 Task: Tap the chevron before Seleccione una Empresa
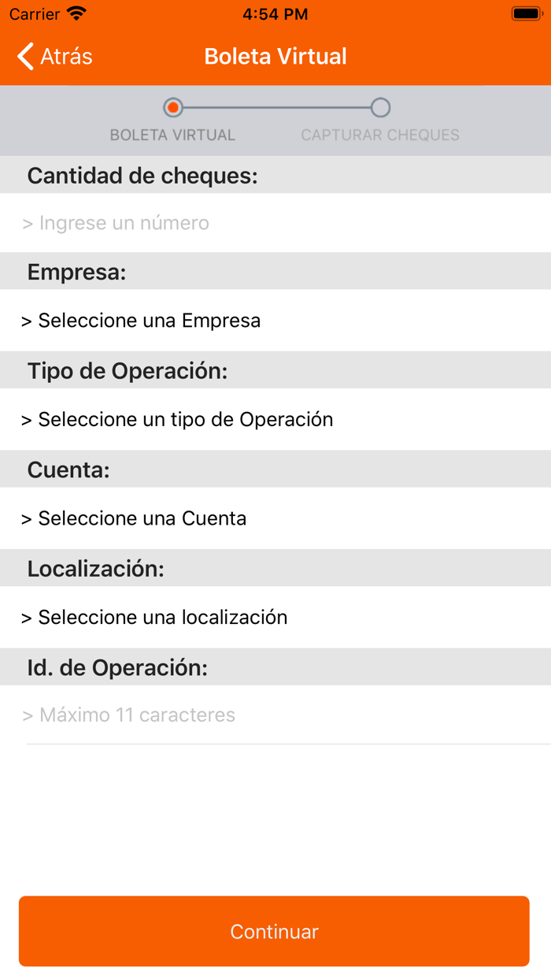point(27,321)
